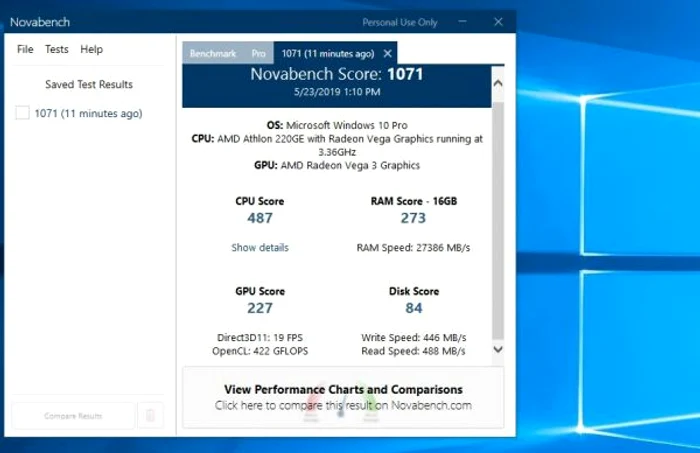700x453 pixels.
Task: Click the Direct3D11: 19 FPS text
Action: 260,337
